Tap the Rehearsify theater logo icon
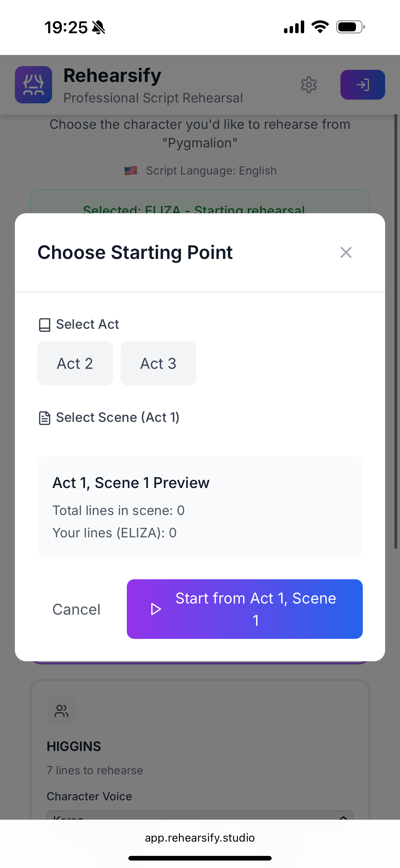This screenshot has height=868, width=400. click(33, 84)
